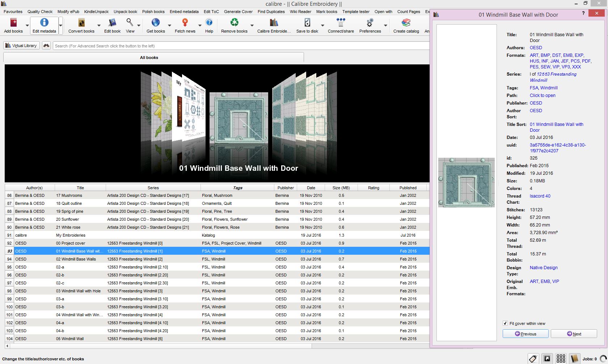Expand the Add books dropdown arrow
608x364 pixels.
pos(27,26)
